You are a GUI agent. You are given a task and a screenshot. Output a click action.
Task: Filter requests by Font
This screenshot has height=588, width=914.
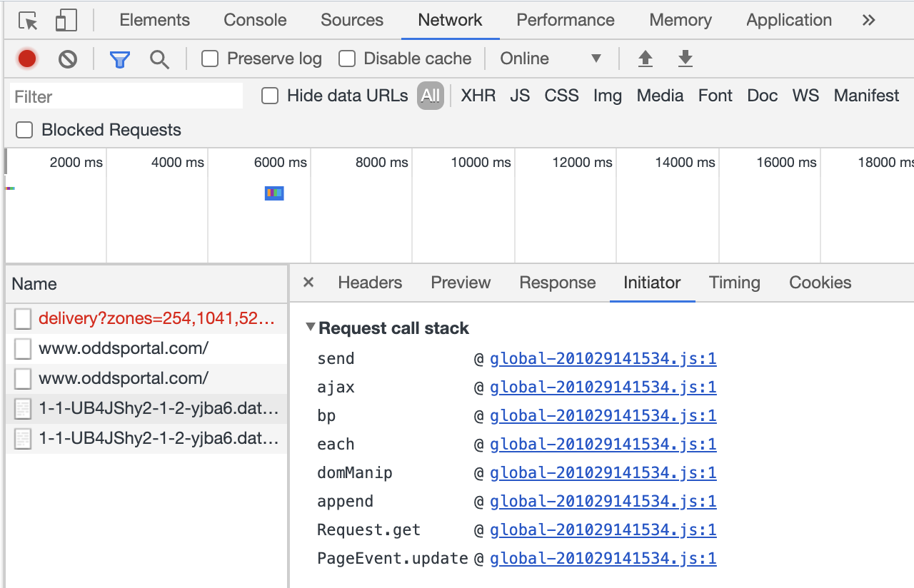click(x=715, y=96)
